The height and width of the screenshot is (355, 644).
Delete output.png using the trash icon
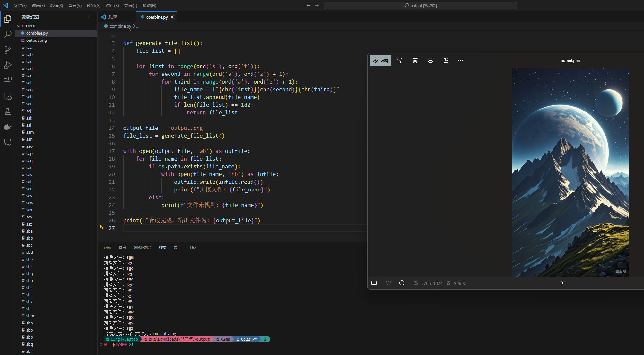(415, 60)
